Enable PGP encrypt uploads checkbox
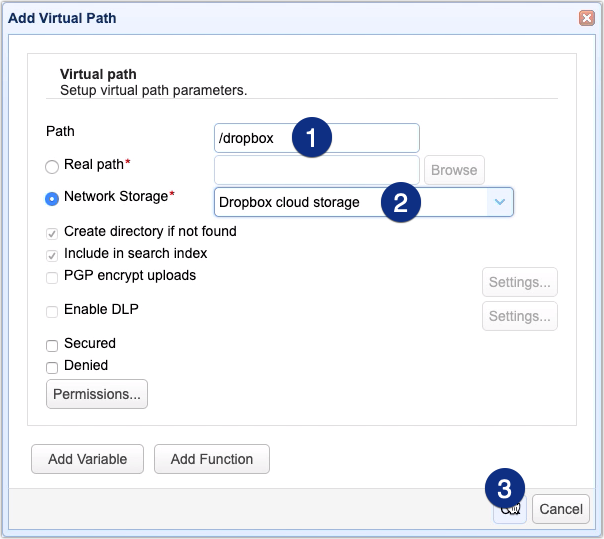The image size is (604, 539). [x=52, y=277]
